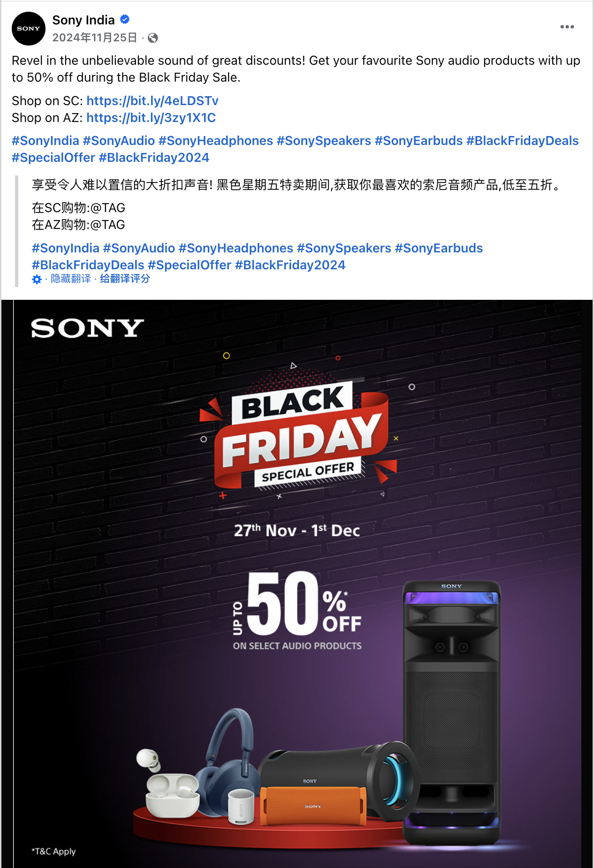Click #SonySpeakers hashtag in the translated text
Image resolution: width=594 pixels, height=868 pixels.
[344, 248]
